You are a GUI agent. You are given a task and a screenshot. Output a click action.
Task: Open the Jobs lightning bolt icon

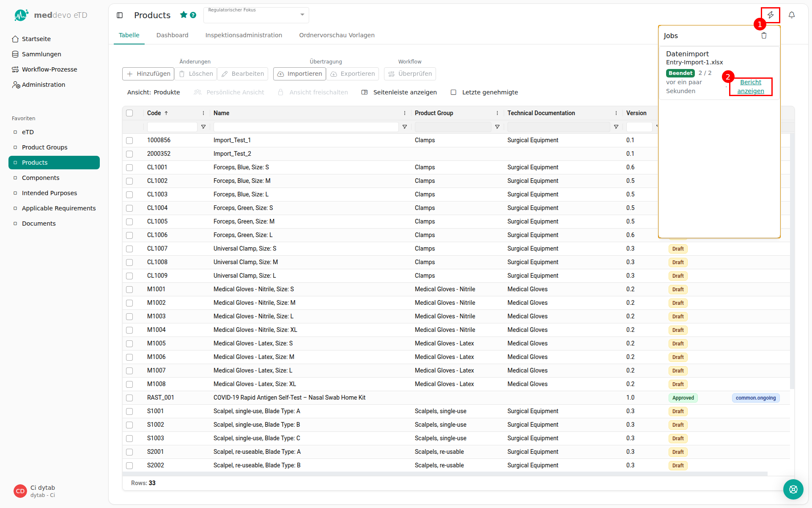tap(770, 15)
